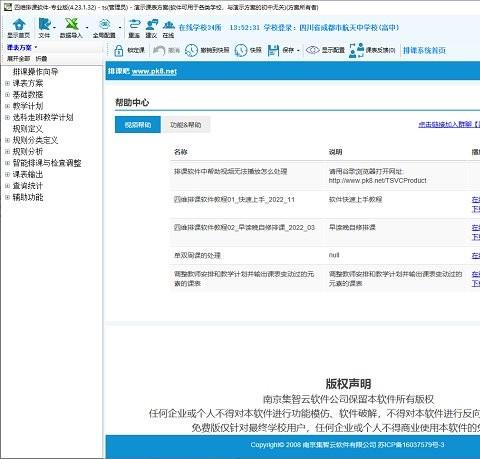This screenshot has height=459, width=480.
Task: Open the dropdown arrow beside 全局配置
Action: pyautogui.click(x=120, y=28)
